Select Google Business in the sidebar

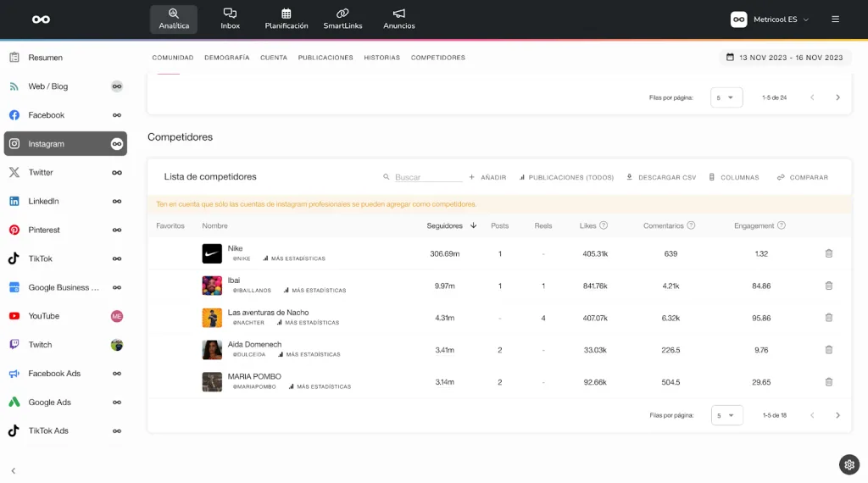coord(65,287)
